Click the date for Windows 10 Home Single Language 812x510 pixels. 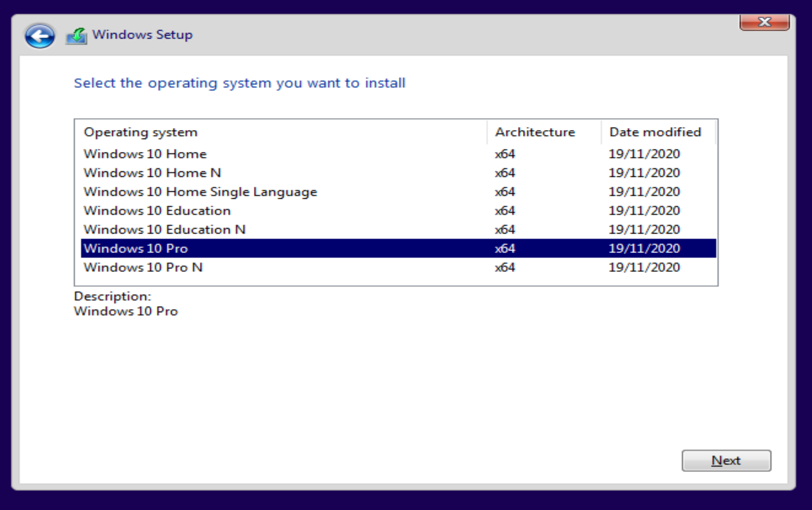pos(644,192)
